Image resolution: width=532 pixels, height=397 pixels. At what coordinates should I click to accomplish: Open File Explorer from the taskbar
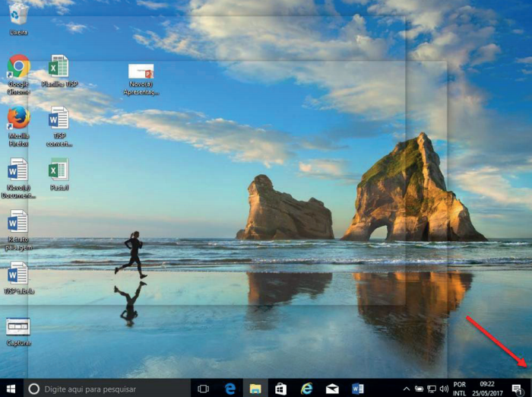[x=255, y=388]
